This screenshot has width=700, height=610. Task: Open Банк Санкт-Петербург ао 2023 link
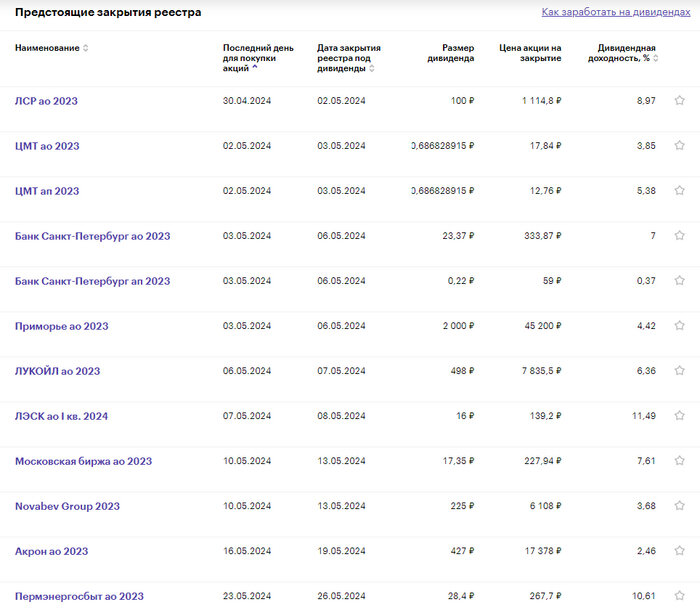93,236
